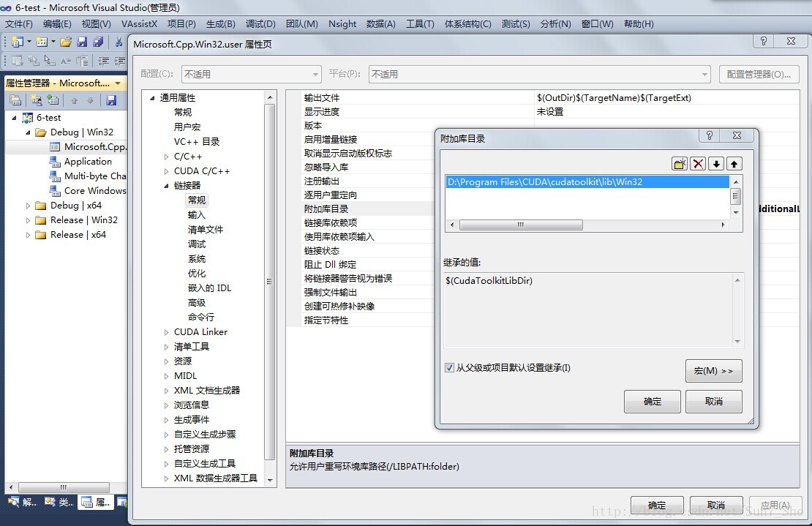Click the new line folder icon in 附加库目录 dialog
The width and height of the screenshot is (812, 526).
(x=680, y=164)
